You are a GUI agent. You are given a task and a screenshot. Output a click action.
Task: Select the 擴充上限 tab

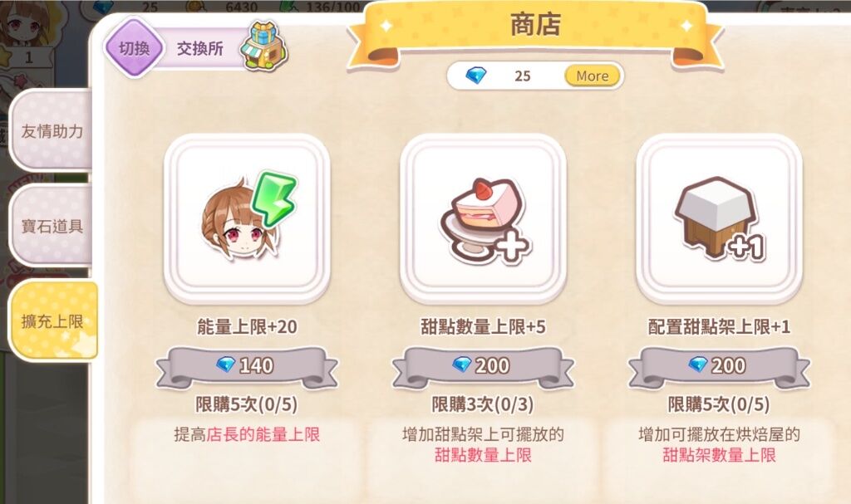[52, 321]
